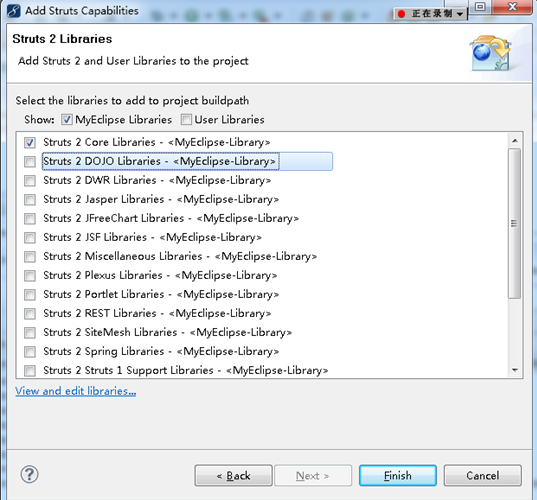Click the Struts 2 Libraries wizard banner icon

(x=491, y=53)
